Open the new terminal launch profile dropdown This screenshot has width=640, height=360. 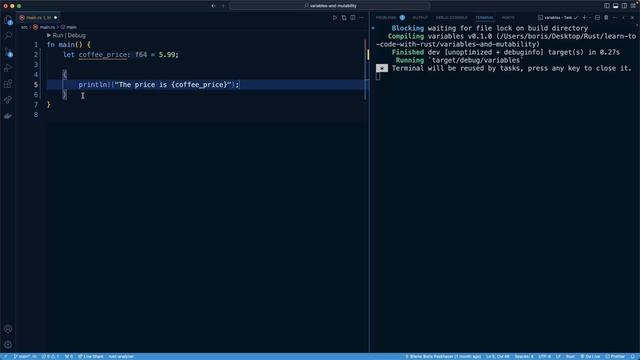click(590, 18)
